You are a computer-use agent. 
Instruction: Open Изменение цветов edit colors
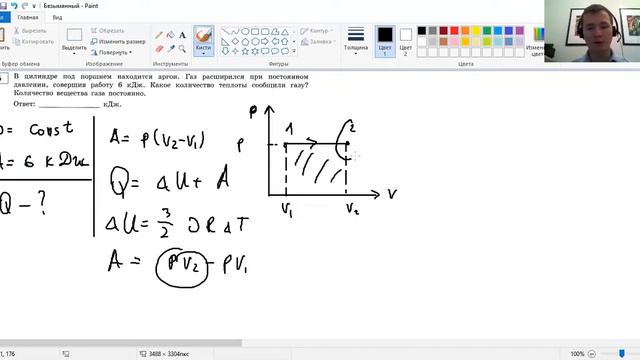[x=535, y=42]
